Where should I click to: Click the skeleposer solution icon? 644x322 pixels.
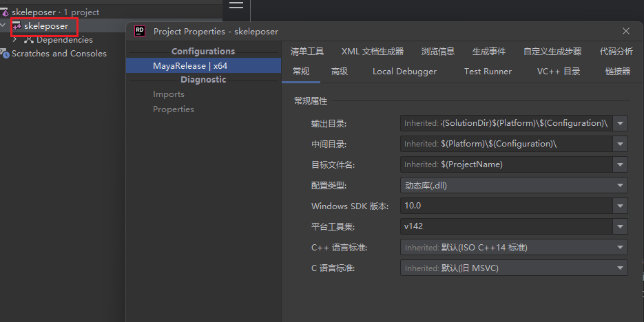pos(5,12)
